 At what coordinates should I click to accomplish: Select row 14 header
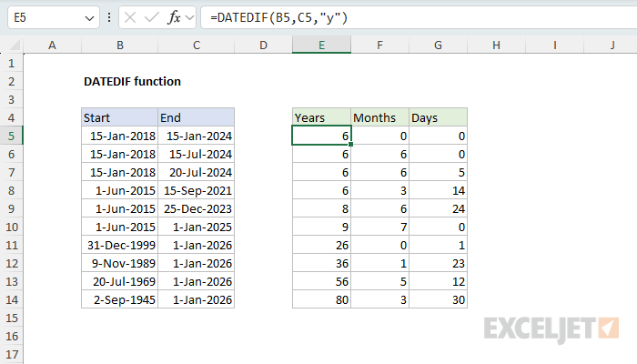[11, 299]
